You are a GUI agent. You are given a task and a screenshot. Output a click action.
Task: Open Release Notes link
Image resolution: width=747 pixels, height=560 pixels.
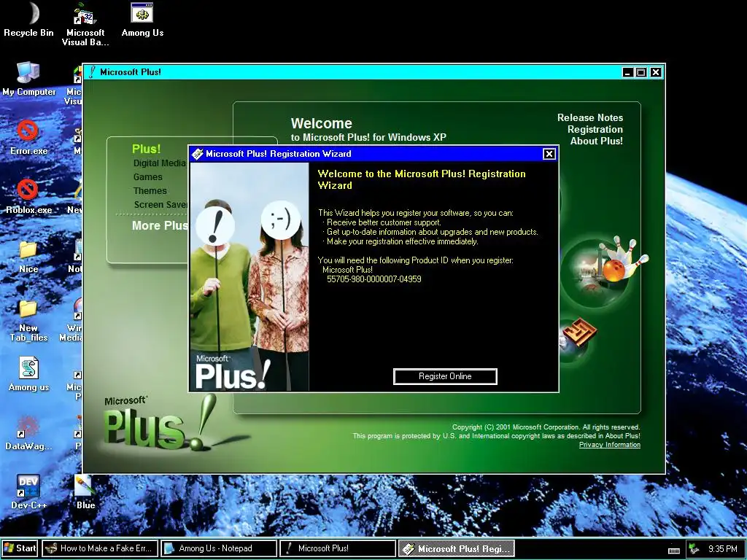[x=589, y=117]
